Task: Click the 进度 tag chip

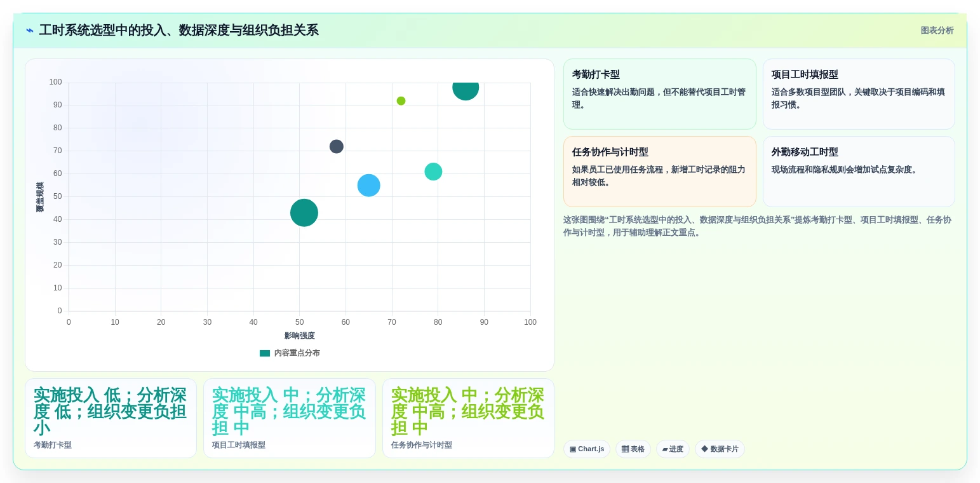Action: tap(673, 449)
